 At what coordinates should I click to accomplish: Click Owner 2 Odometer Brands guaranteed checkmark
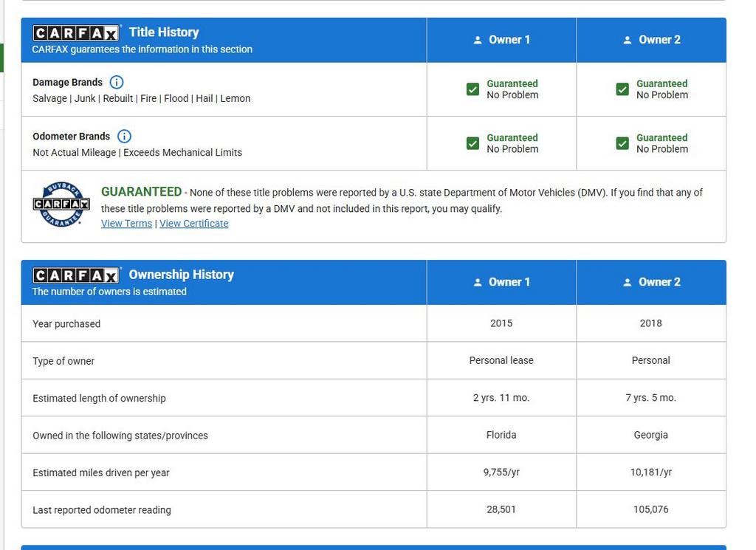coord(622,143)
